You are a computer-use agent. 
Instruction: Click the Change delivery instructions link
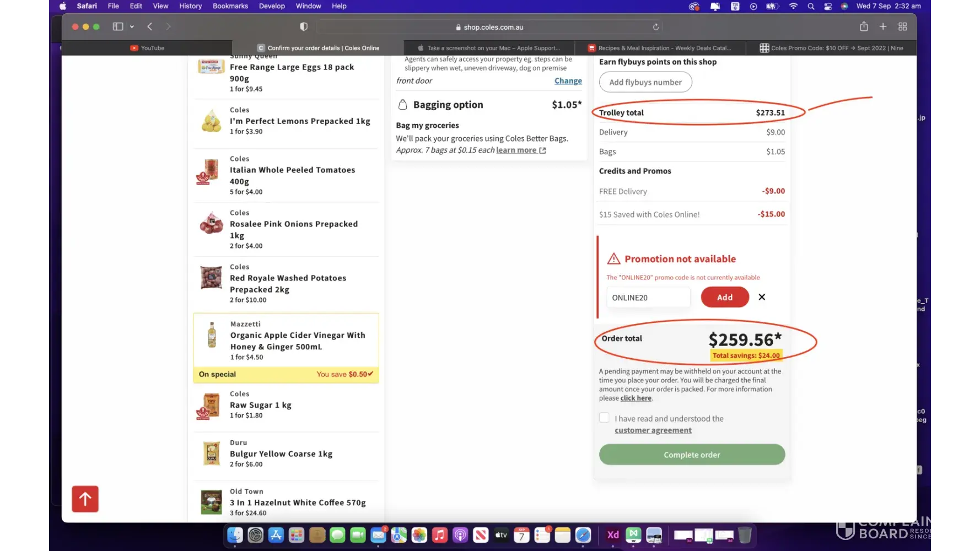point(568,81)
